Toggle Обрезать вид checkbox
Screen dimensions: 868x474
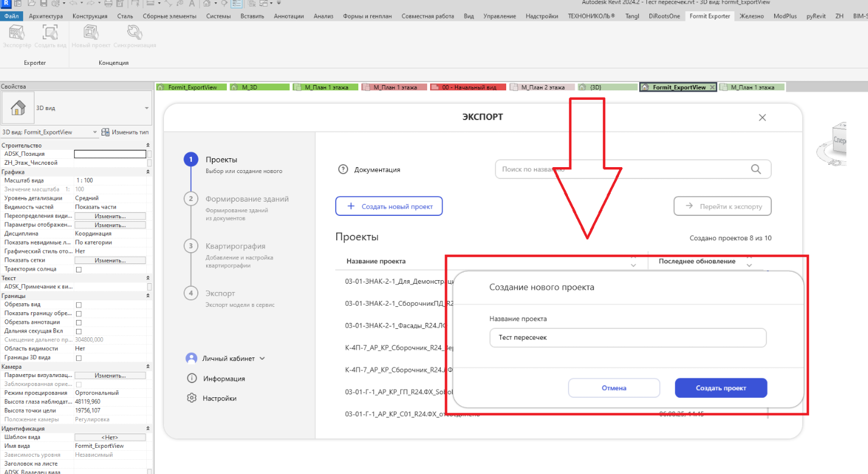point(78,305)
